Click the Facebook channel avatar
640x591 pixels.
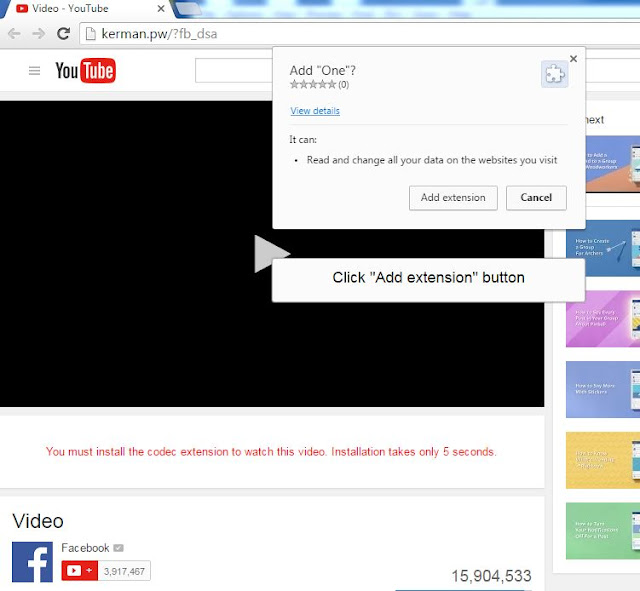click(x=32, y=562)
